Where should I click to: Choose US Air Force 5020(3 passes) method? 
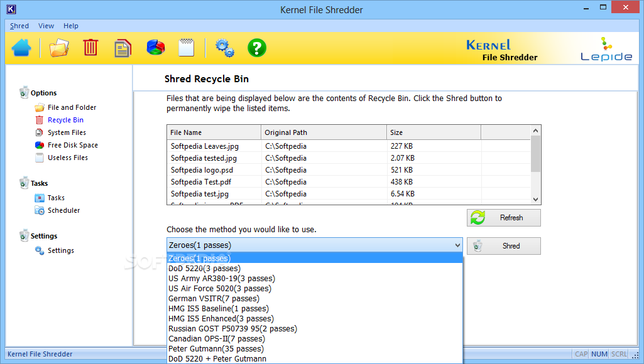click(315, 289)
